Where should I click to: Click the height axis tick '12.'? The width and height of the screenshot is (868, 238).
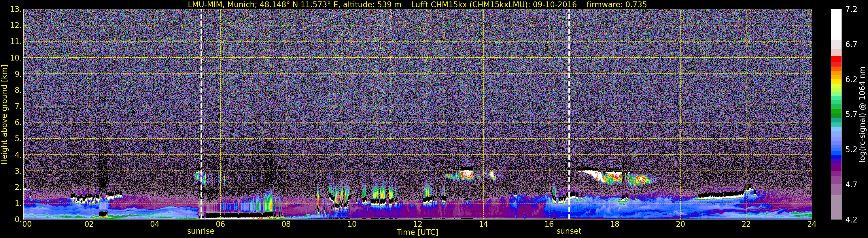(x=16, y=25)
